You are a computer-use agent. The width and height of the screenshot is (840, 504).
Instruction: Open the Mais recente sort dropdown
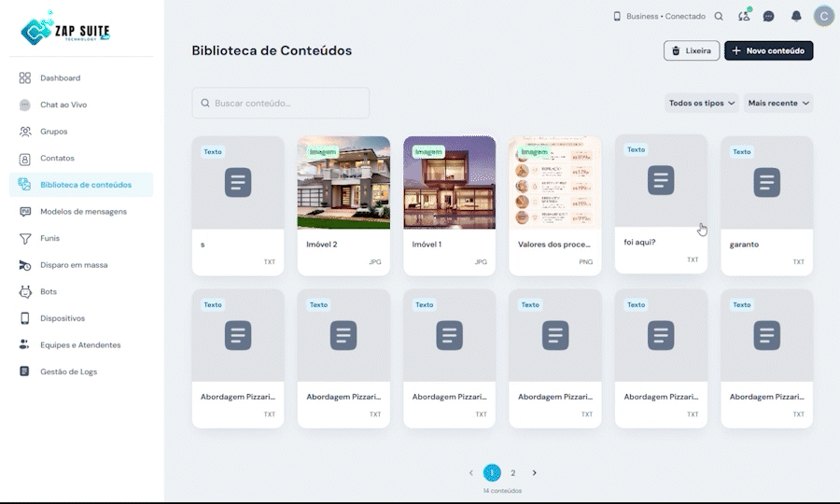(x=778, y=103)
